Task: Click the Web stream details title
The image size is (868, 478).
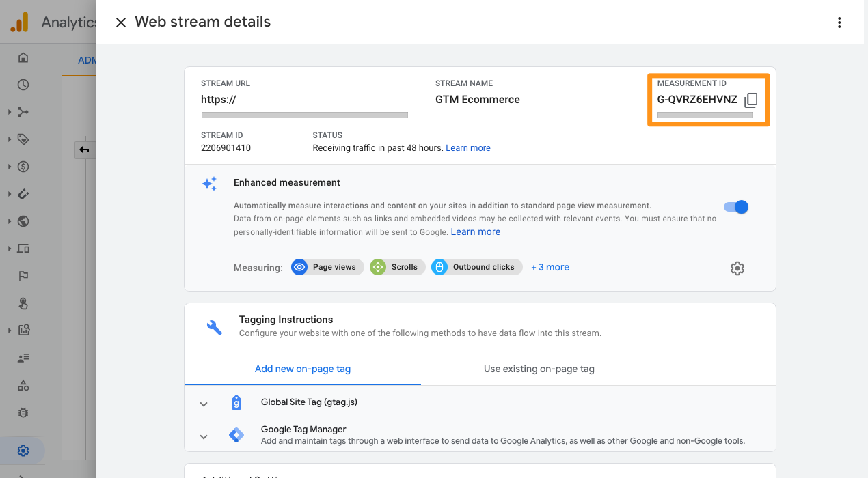Action: [202, 22]
